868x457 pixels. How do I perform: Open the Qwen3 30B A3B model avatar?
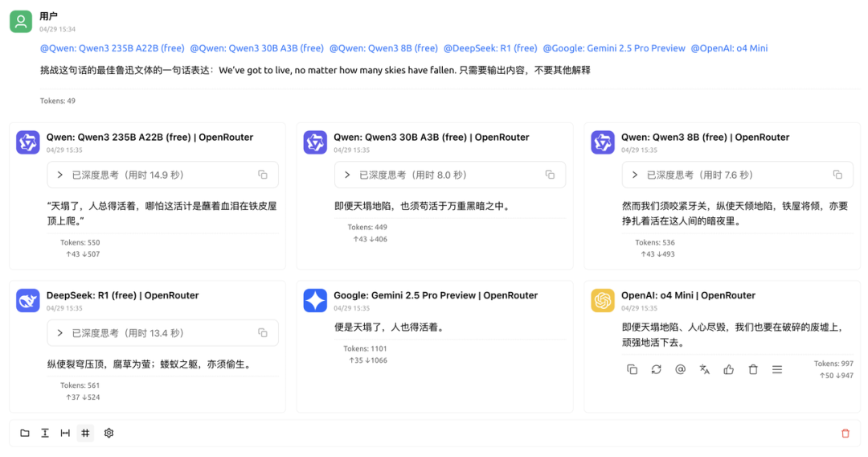point(315,142)
